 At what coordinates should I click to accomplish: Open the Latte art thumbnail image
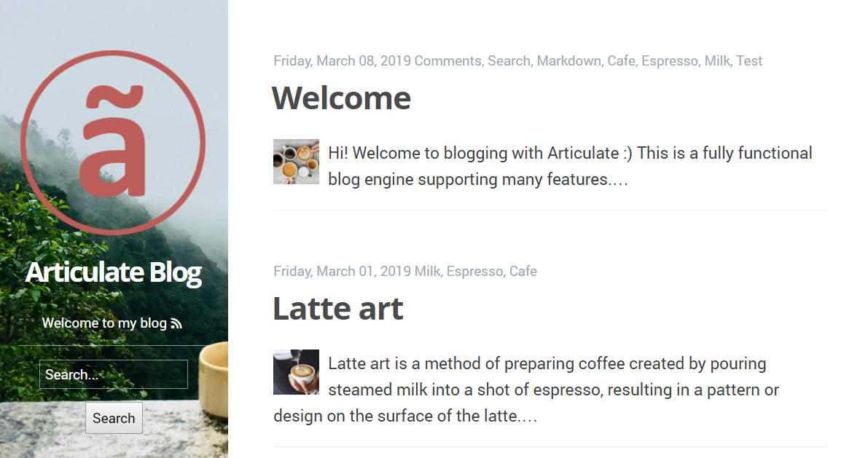[296, 371]
